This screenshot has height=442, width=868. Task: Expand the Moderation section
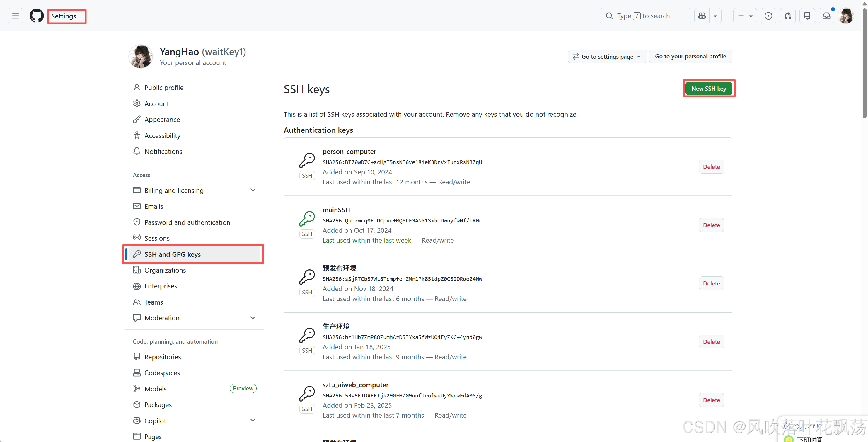coord(253,318)
